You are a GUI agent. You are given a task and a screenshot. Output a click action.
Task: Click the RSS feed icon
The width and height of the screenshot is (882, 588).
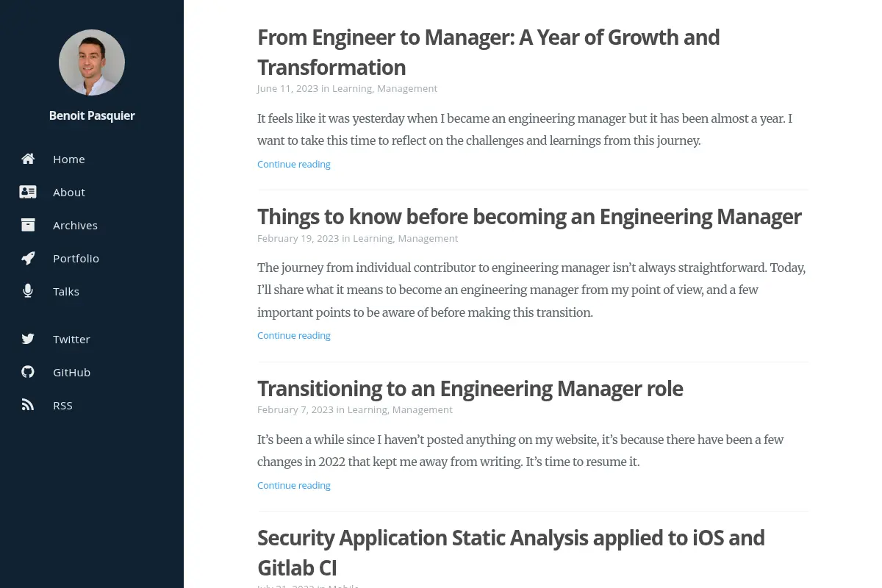pyautogui.click(x=28, y=405)
